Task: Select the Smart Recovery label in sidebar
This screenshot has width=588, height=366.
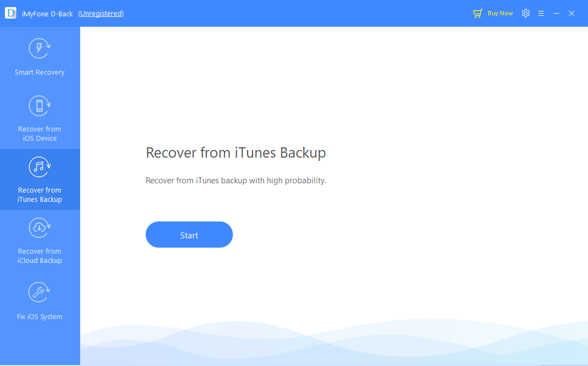Action: click(39, 73)
